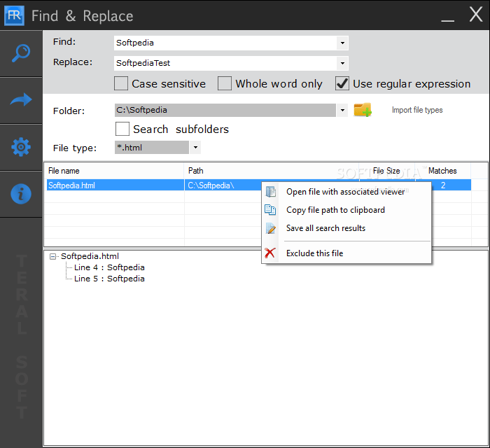The width and height of the screenshot is (490, 448).
Task: Sort by the Matches column header
Action: pyautogui.click(x=443, y=171)
